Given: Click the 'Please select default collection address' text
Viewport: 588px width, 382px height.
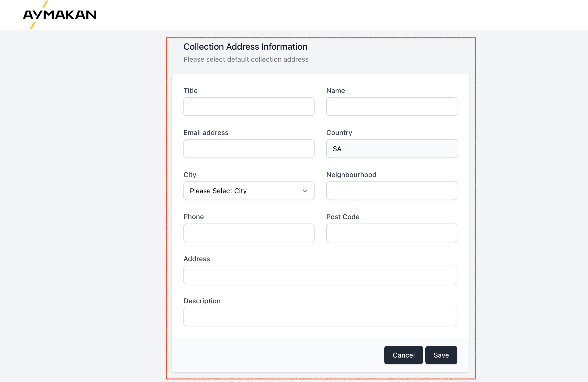Looking at the screenshot, I should pos(246,59).
